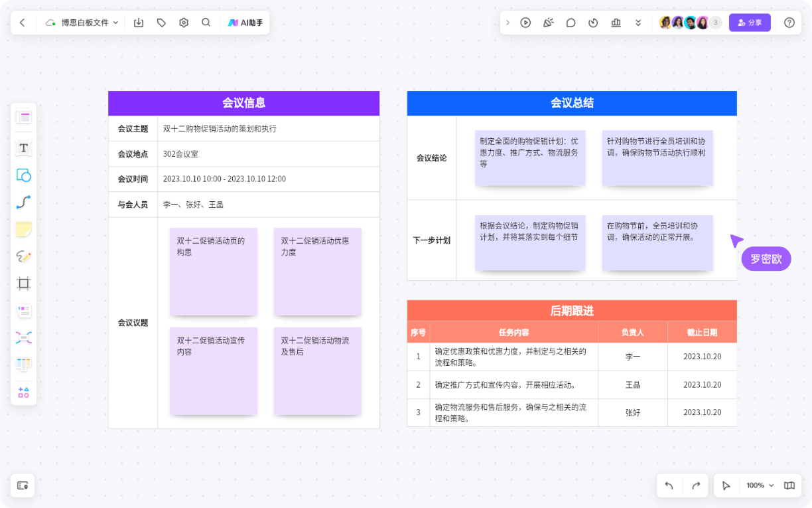Open board settings with the gear icon
The image size is (812, 508).
pos(183,22)
